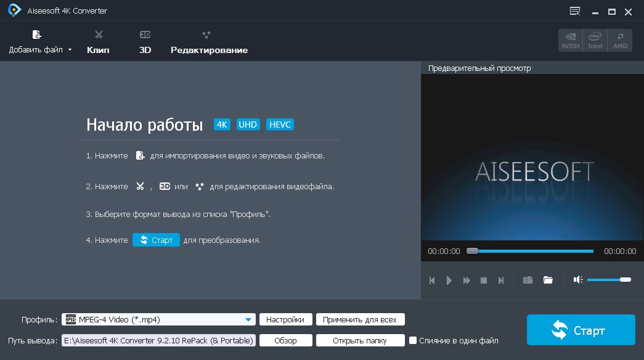
Task: Open the 3D settings tool
Action: pos(145,42)
